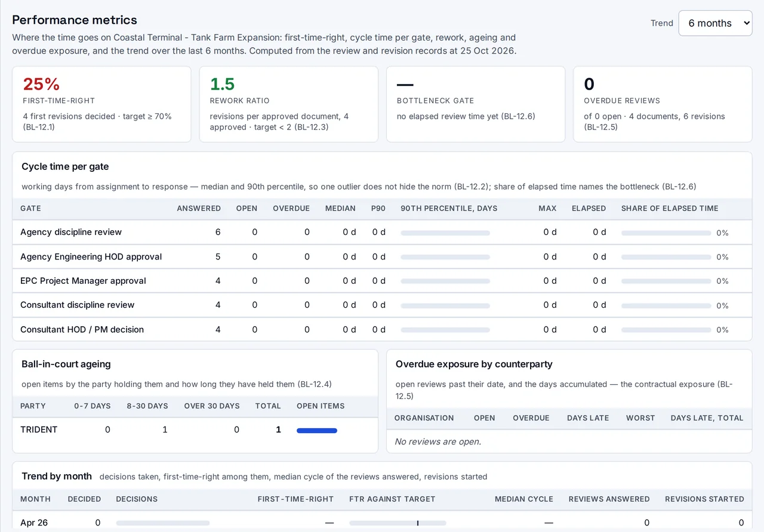Click the Bottleneck Gate card label
This screenshot has width=764, height=532.
[x=435, y=101]
